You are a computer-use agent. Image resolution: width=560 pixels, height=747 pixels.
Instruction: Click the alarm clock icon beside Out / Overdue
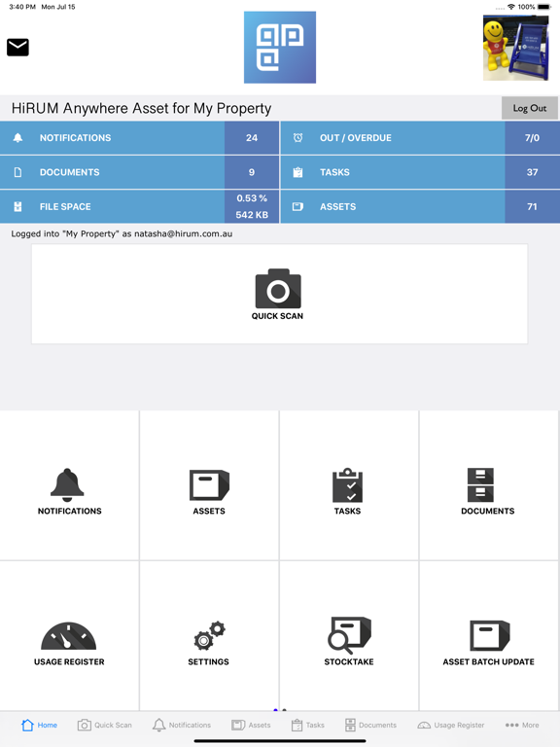pyautogui.click(x=297, y=138)
